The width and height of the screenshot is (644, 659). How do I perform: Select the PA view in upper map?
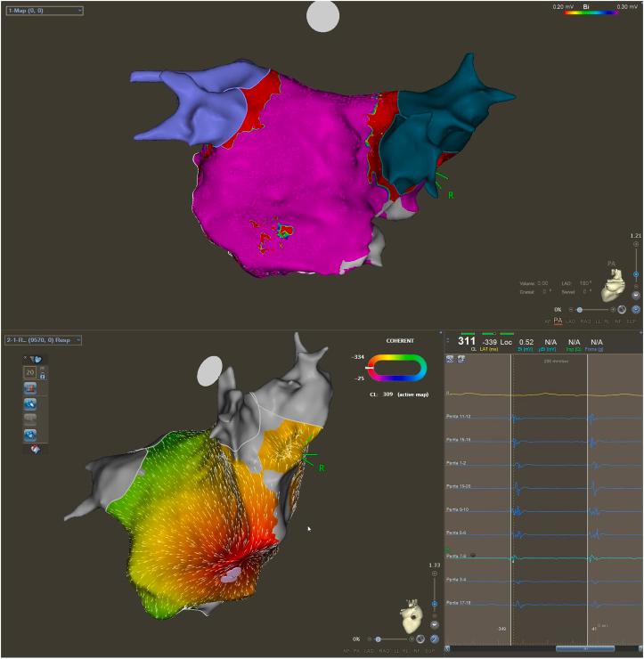[x=558, y=321]
